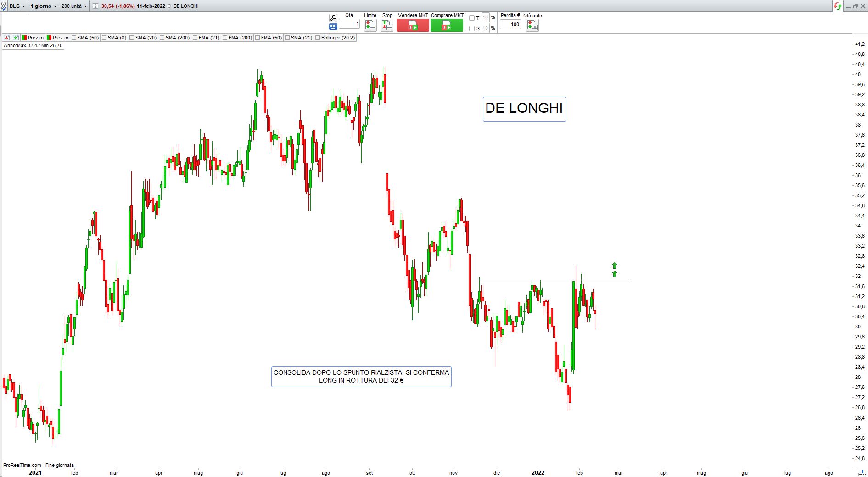The image size is (868, 477).
Task: Enable the T percent target checkbox
Action: (472, 18)
